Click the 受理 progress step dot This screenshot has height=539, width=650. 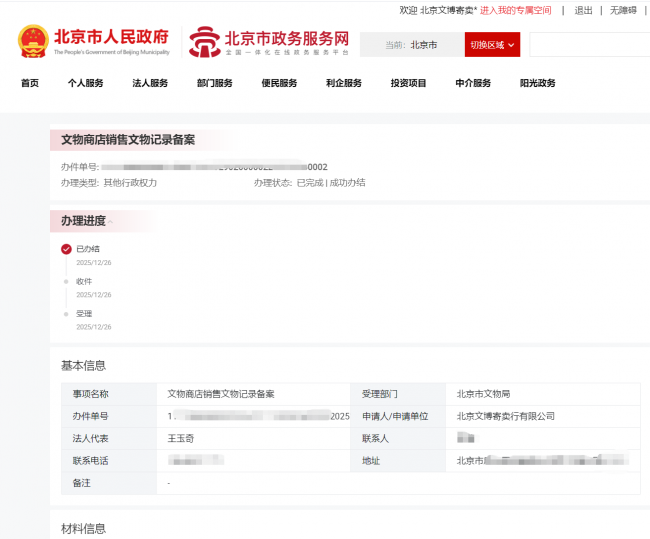(66, 313)
